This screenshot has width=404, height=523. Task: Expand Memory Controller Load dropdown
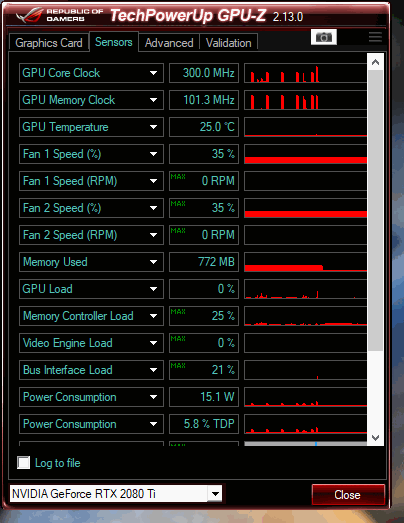click(x=153, y=316)
